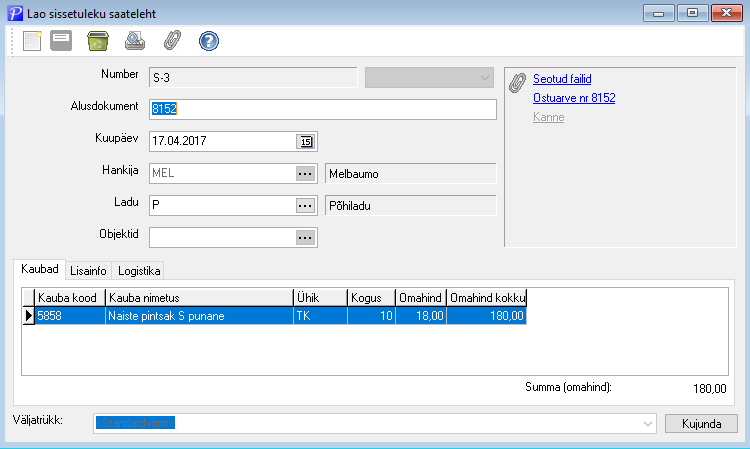Click the paperclip attachment toolbar icon
Viewport: 750px width, 449px height.
click(172, 41)
